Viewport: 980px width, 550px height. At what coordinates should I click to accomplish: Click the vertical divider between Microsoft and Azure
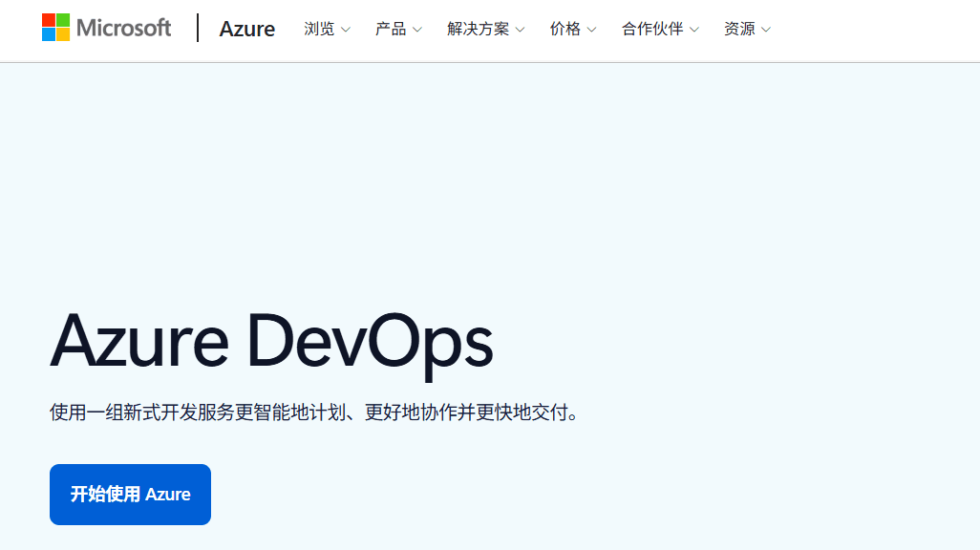tap(198, 28)
